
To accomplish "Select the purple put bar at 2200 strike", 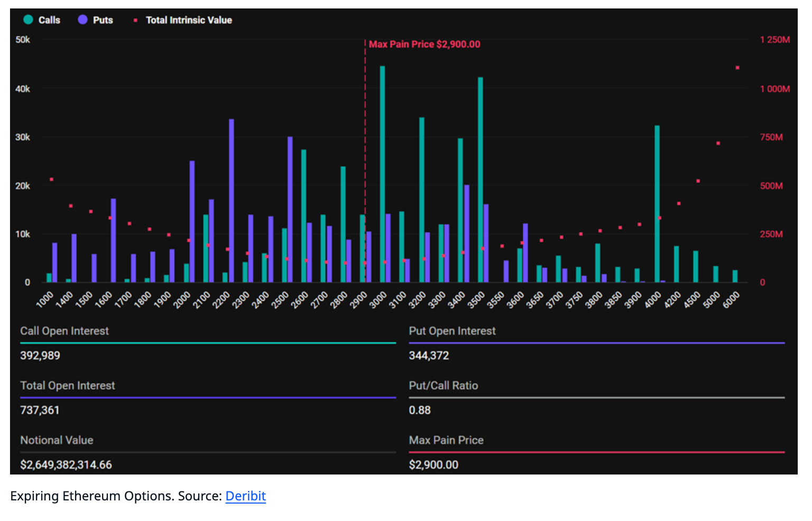I will pyautogui.click(x=232, y=201).
